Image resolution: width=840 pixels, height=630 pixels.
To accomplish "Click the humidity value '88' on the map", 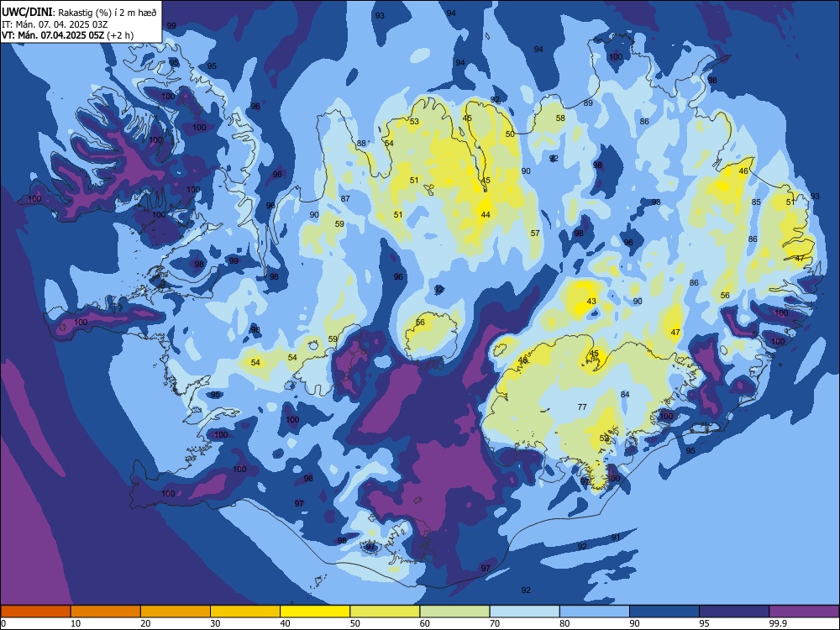I will [361, 143].
